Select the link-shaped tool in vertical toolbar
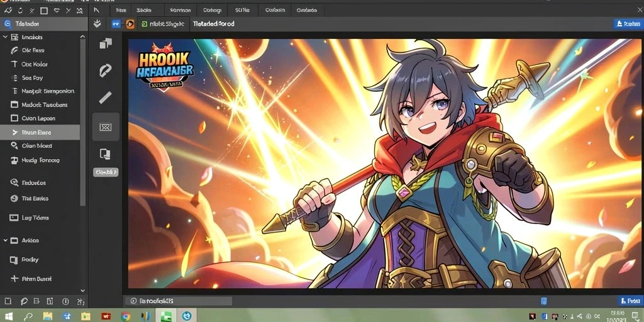 [105, 70]
